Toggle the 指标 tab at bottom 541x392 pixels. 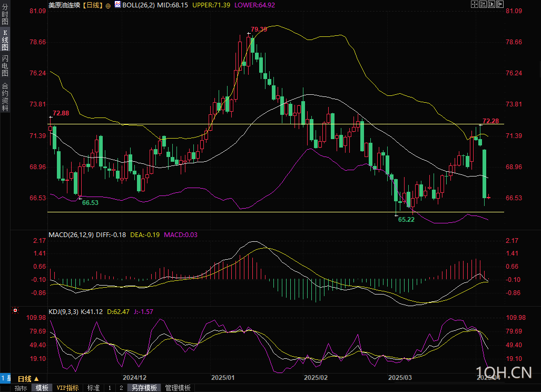(21, 388)
